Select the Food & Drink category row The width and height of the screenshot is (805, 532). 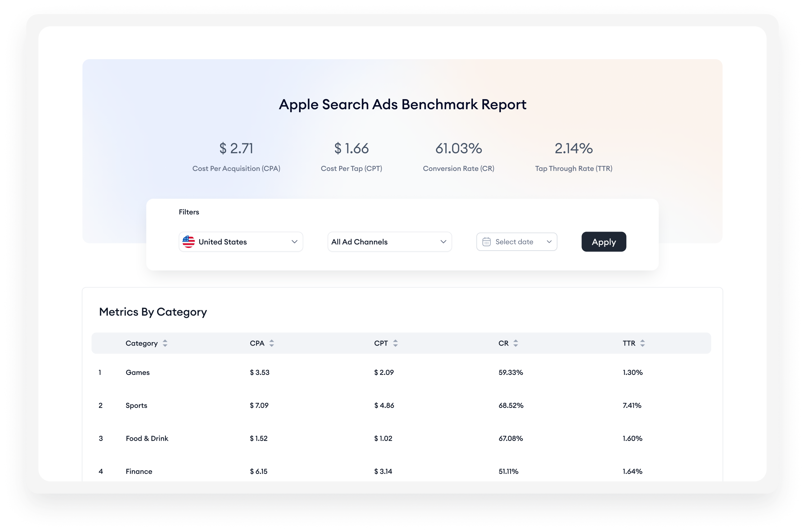[x=401, y=438]
